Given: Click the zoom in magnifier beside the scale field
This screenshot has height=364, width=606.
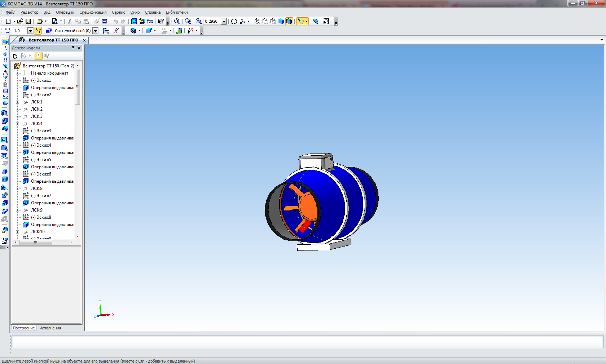Looking at the screenshot, I should (198, 21).
